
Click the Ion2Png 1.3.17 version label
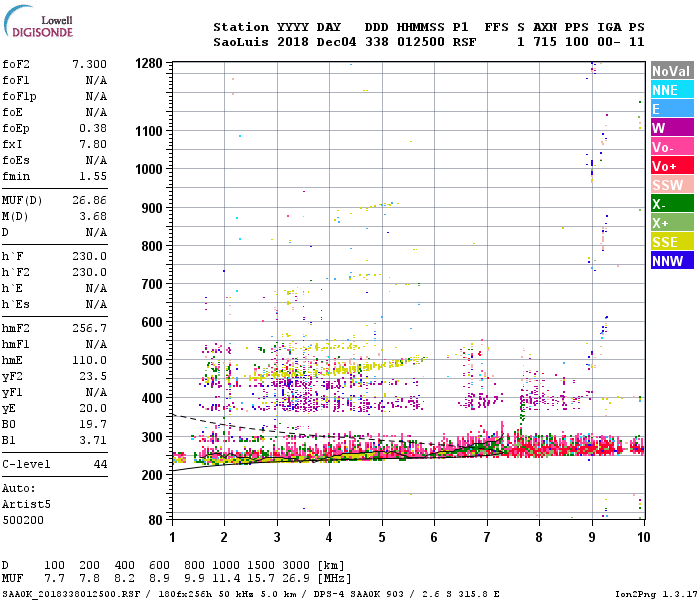655,594
